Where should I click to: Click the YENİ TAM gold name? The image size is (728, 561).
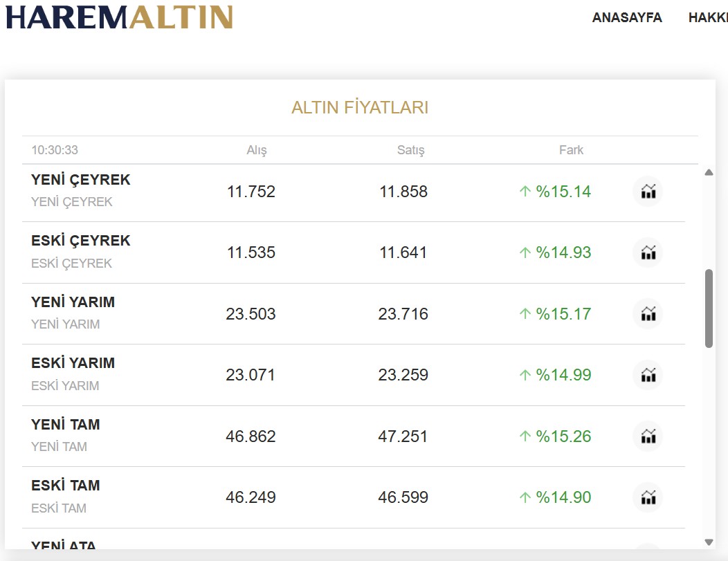pyautogui.click(x=65, y=425)
